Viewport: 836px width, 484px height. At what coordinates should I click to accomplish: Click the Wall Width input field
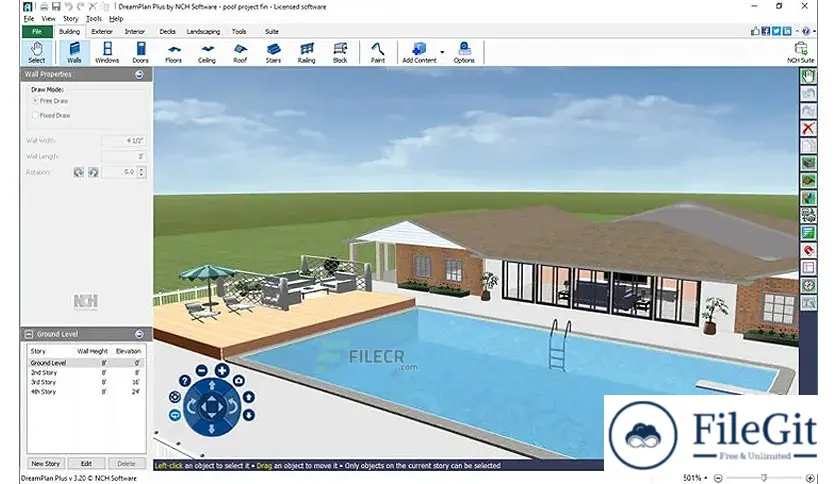click(x=123, y=141)
